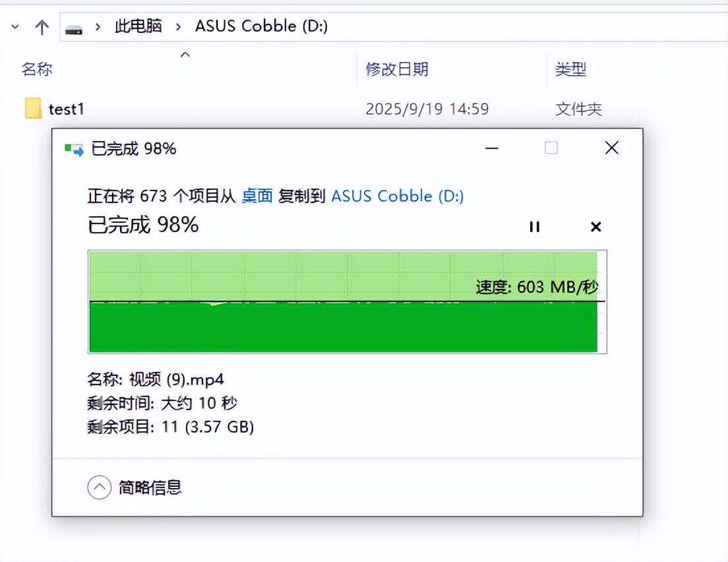Sort files by the 修改日期 column

click(398, 69)
